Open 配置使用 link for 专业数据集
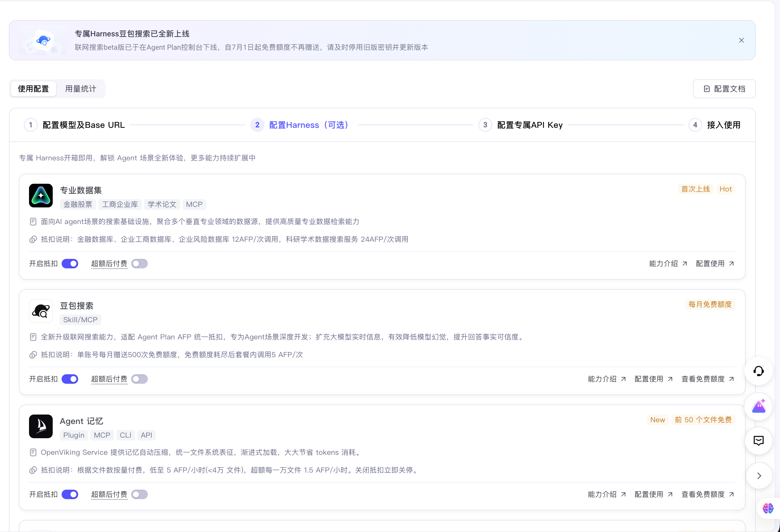780x532 pixels. 715,264
